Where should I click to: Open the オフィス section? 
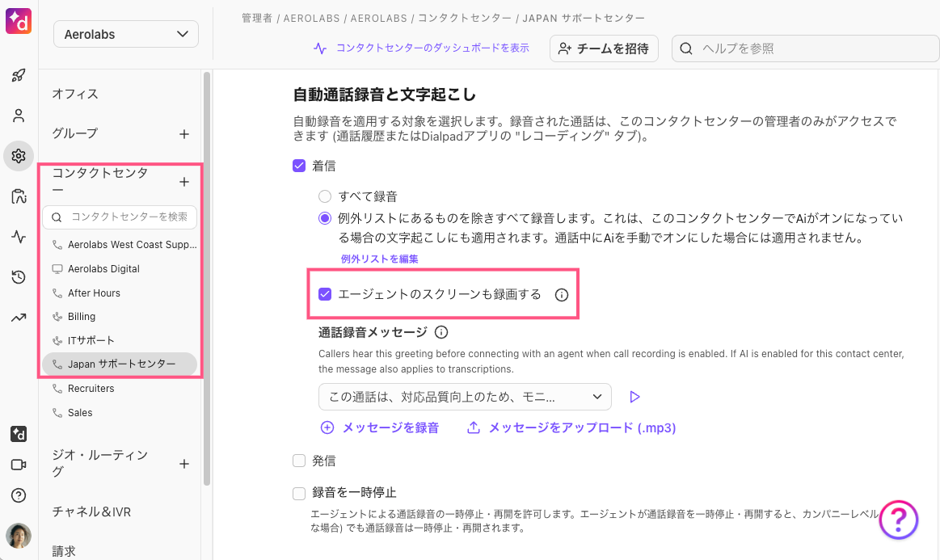(75, 94)
